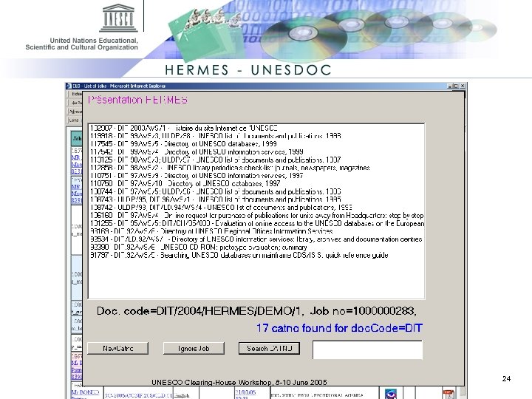532x399 pixels.
Task: Select row 101255 Evaluation of online access
Action: (x=257, y=223)
